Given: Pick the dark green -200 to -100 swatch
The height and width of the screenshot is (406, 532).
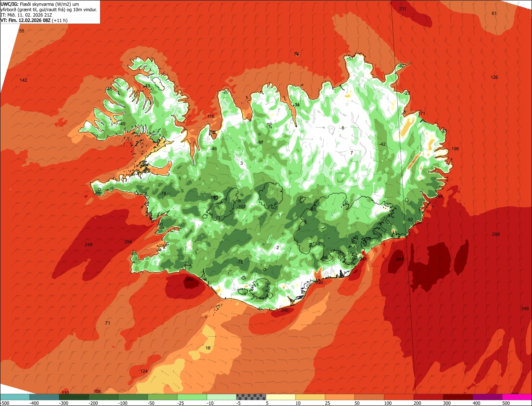Looking at the screenshot, I should coord(103,397).
